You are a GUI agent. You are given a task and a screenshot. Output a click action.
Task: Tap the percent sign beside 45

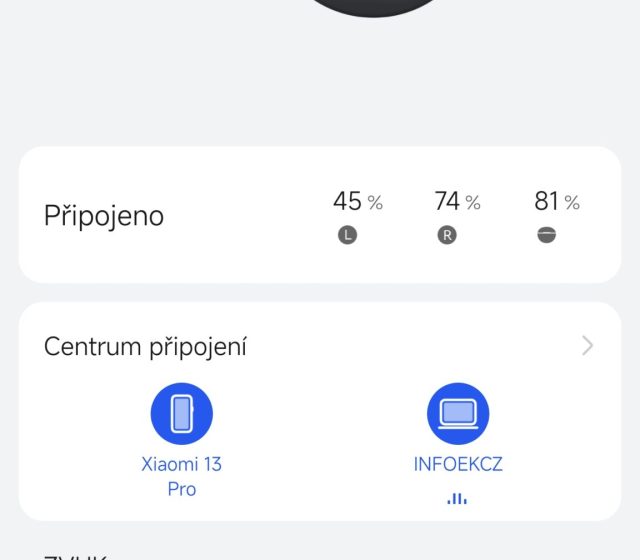click(375, 203)
